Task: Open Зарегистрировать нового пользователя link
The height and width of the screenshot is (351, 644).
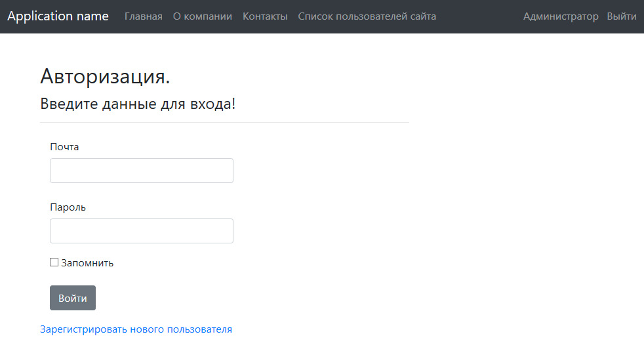Action: point(136,329)
